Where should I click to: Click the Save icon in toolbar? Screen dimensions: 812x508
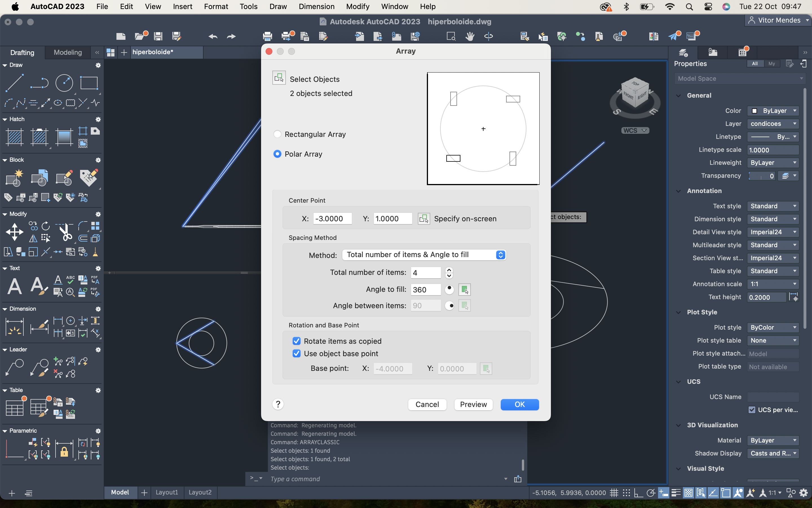158,36
